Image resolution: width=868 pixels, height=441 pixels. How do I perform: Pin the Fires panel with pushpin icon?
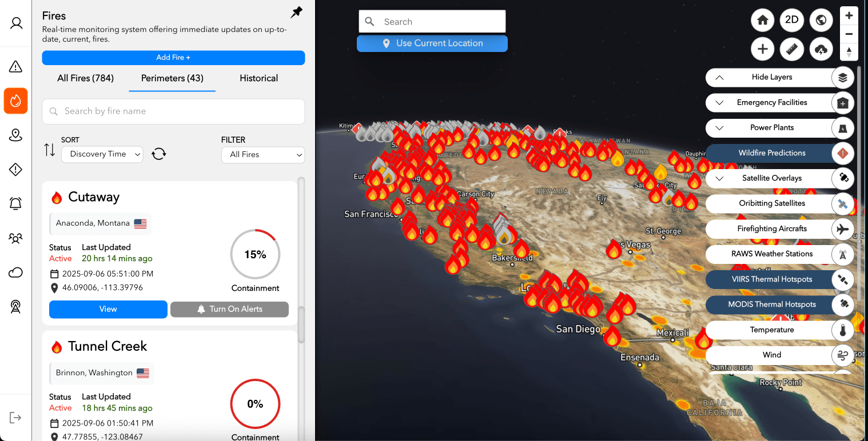click(x=296, y=13)
